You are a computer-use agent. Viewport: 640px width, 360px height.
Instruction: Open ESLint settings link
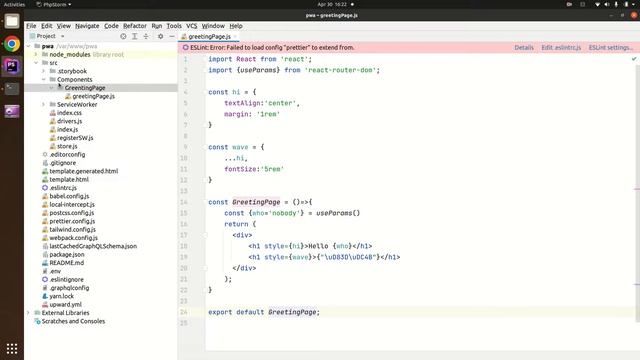[611, 47]
